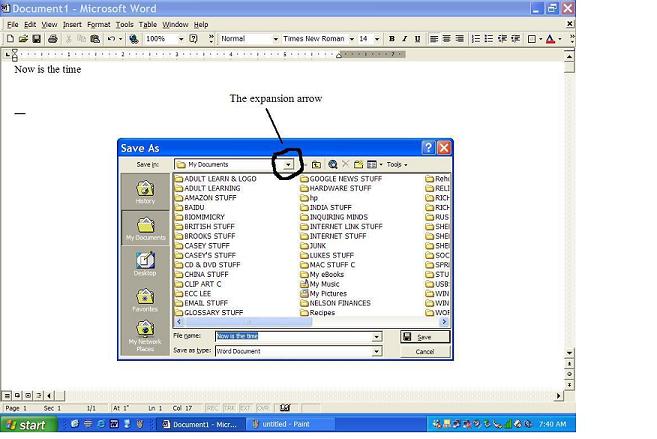Click the History icon in Save As sidebar
657x439 pixels.
[145, 191]
